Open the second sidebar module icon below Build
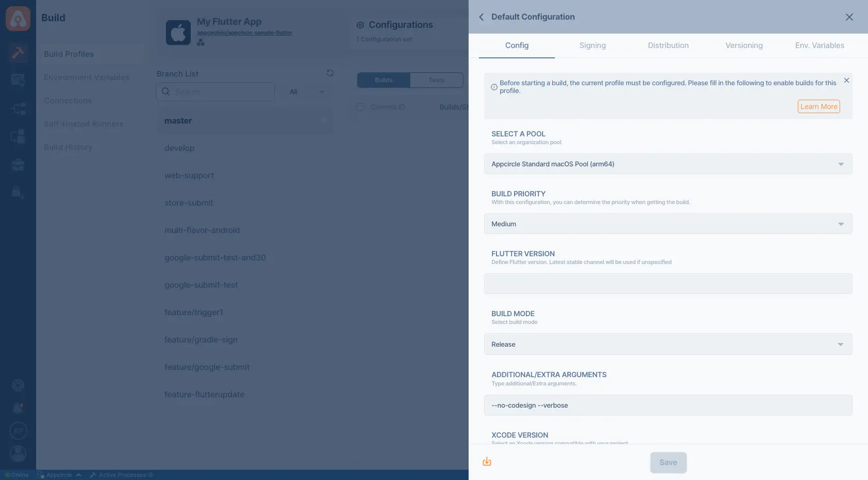 click(x=18, y=80)
